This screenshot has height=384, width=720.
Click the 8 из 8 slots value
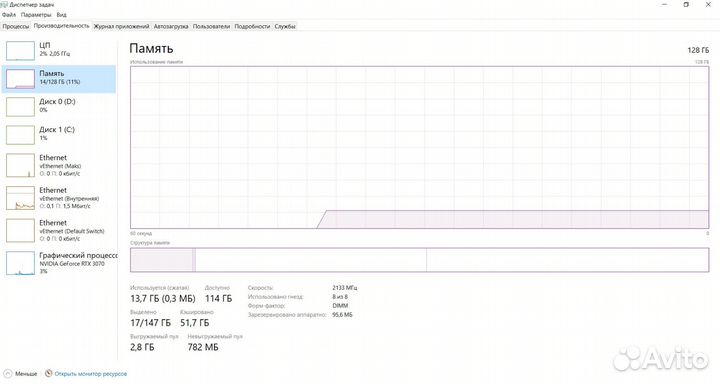point(340,297)
